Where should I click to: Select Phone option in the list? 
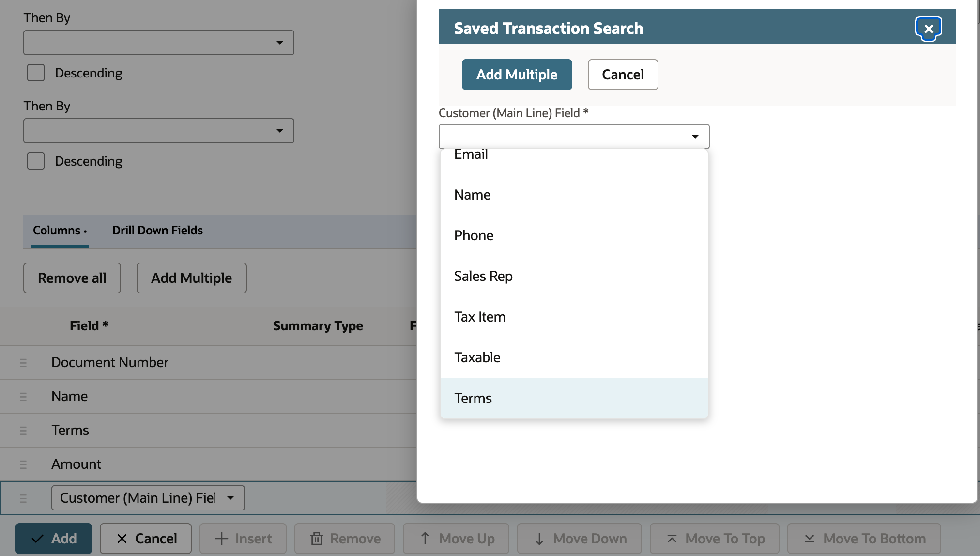[574, 235]
